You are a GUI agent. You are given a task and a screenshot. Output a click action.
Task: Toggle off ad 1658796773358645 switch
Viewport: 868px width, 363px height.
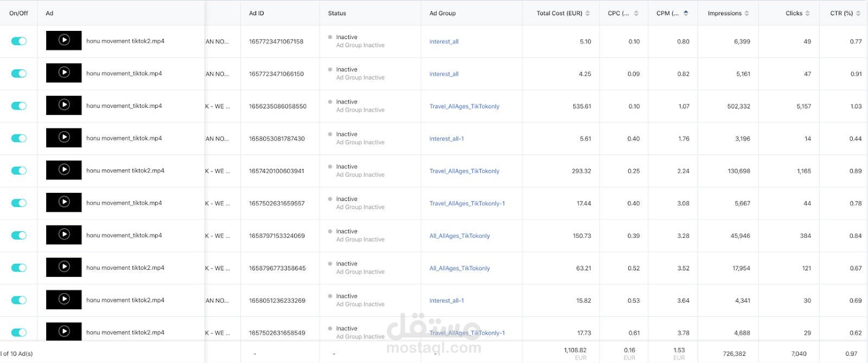pos(19,268)
